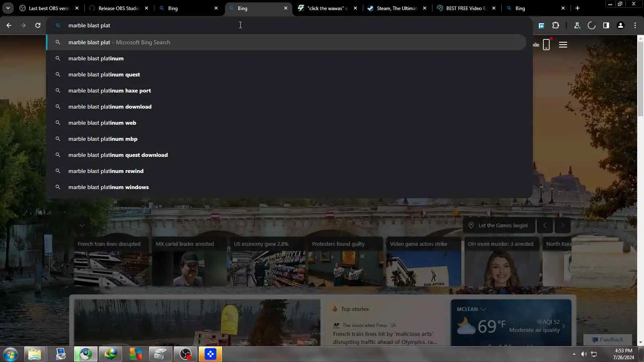Switch to the last Bing tab

pyautogui.click(x=536, y=8)
